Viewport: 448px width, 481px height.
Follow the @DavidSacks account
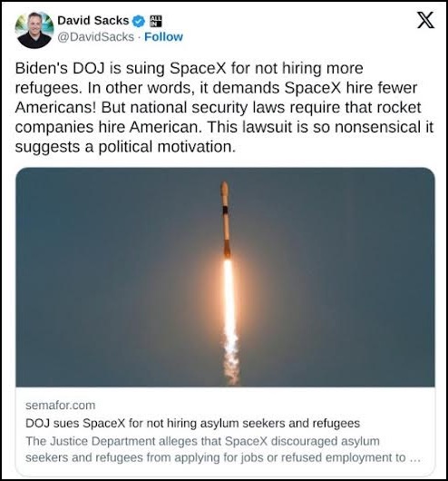163,37
